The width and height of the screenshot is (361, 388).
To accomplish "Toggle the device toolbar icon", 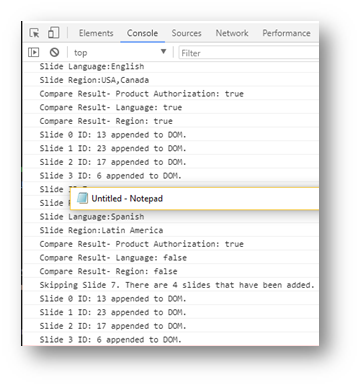I will [x=53, y=33].
